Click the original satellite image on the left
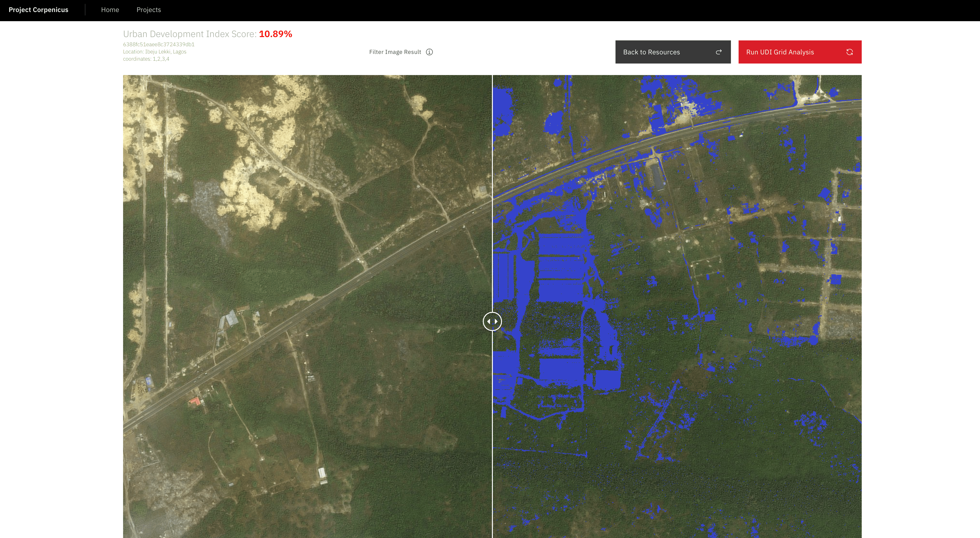 point(307,307)
